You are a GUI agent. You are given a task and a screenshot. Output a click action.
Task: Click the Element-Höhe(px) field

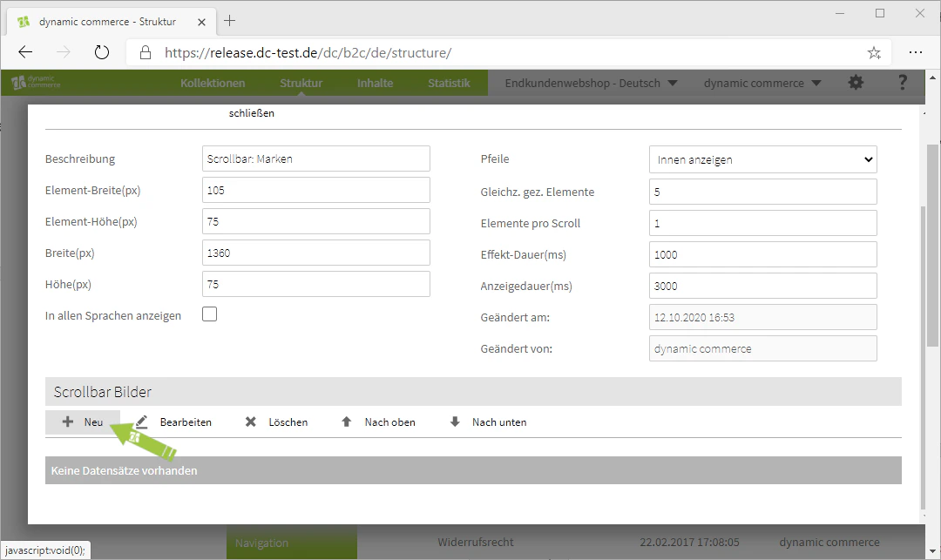point(316,221)
